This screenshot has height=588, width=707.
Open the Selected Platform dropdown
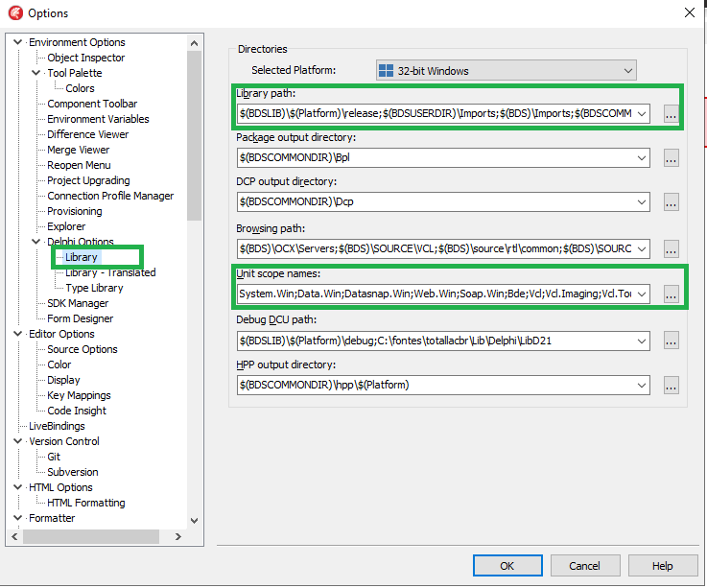pyautogui.click(x=506, y=71)
